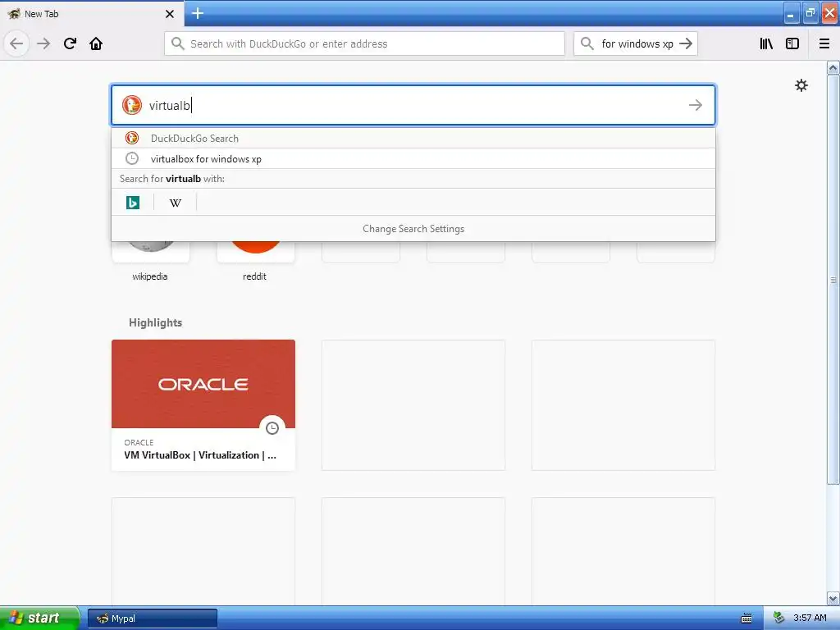
Task: Select the New Tab tab
Action: click(x=92, y=14)
